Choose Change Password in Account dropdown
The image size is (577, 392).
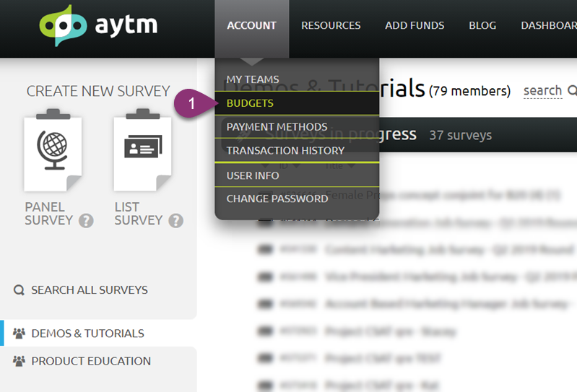click(297, 199)
